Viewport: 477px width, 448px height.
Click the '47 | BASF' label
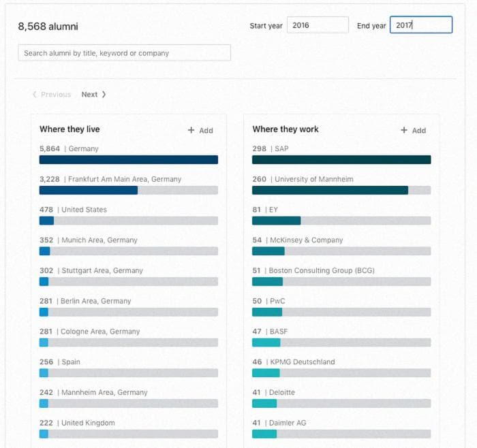click(270, 332)
